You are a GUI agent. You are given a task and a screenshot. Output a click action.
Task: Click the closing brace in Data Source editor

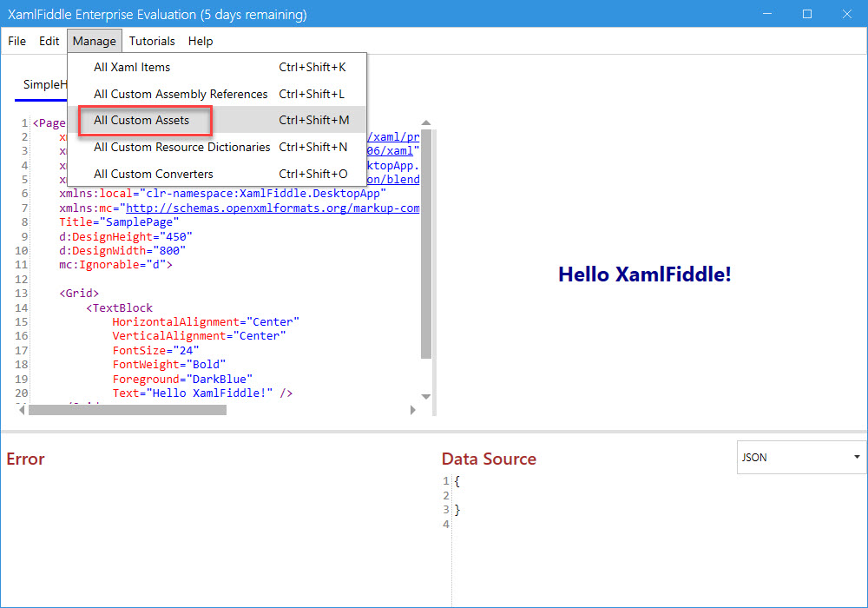(x=457, y=510)
